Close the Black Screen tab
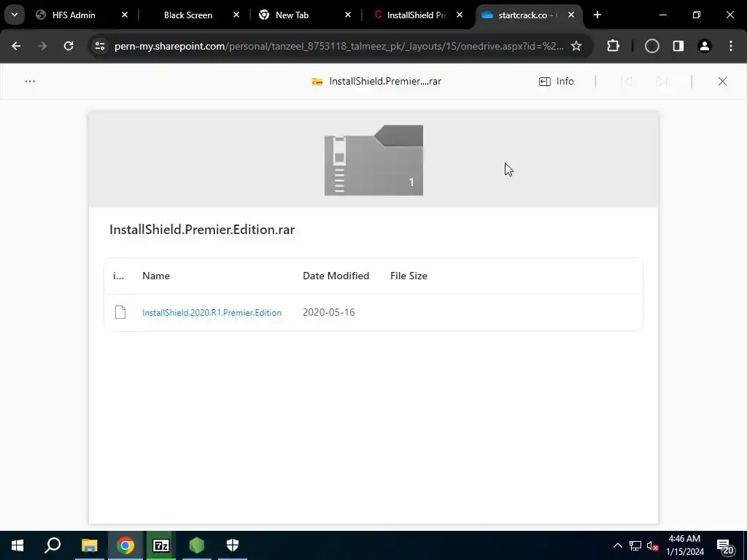 (236, 15)
